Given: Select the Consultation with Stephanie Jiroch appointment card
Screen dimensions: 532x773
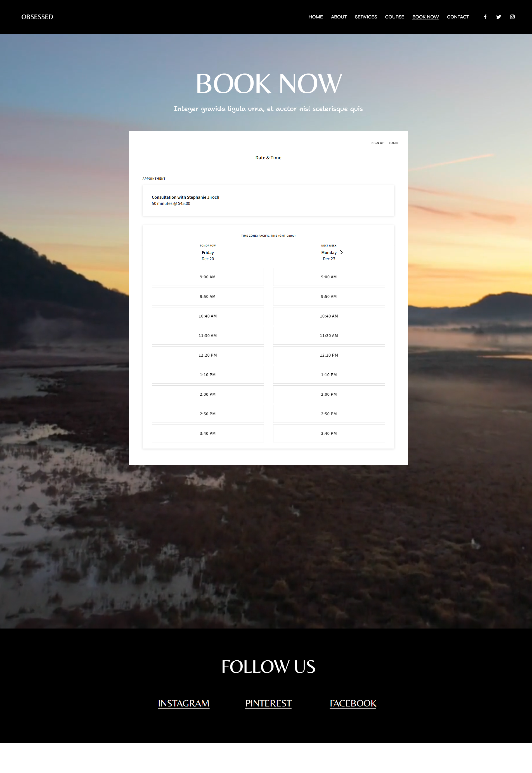Looking at the screenshot, I should 268,200.
